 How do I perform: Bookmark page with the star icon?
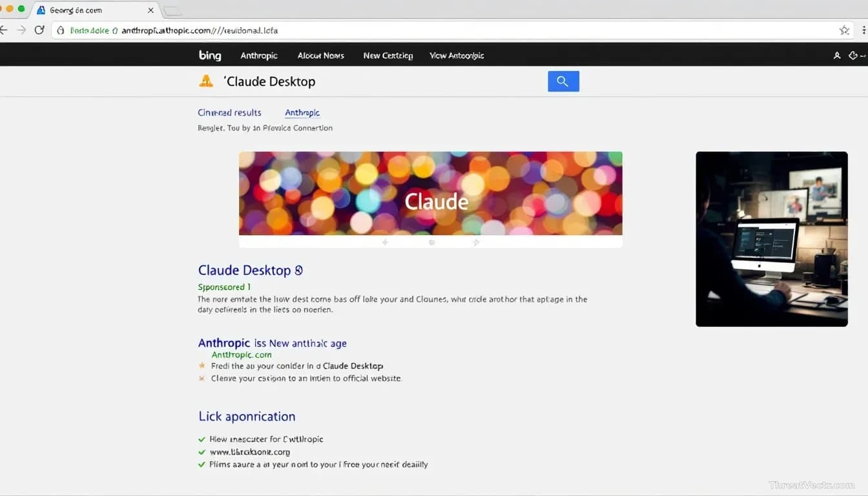(844, 30)
